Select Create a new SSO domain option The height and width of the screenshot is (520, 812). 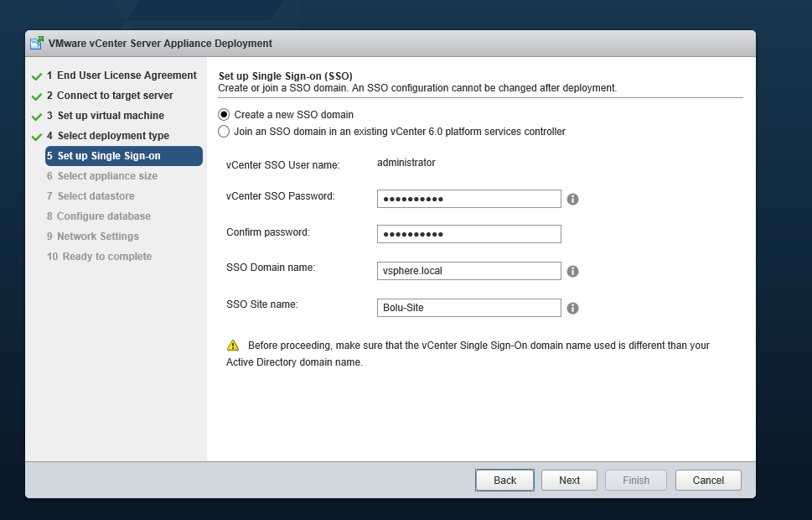coord(224,115)
